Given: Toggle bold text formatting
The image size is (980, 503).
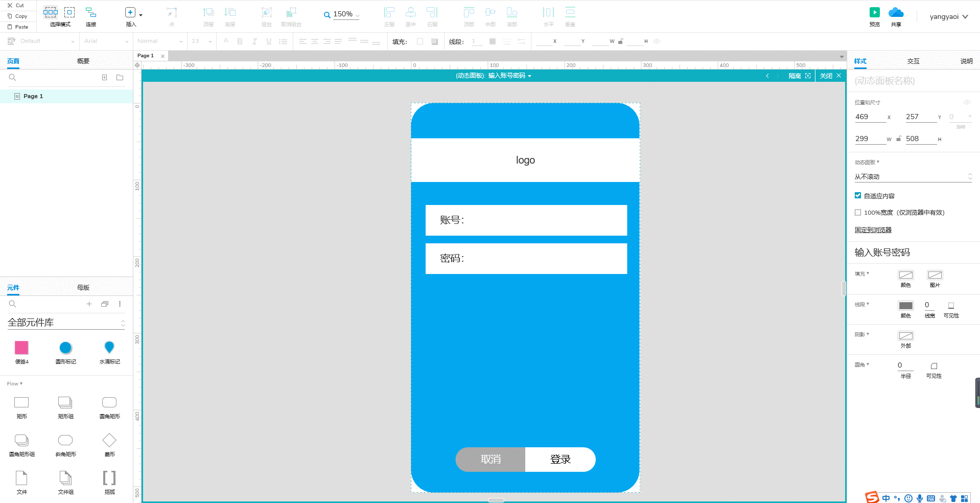Looking at the screenshot, I should (240, 41).
